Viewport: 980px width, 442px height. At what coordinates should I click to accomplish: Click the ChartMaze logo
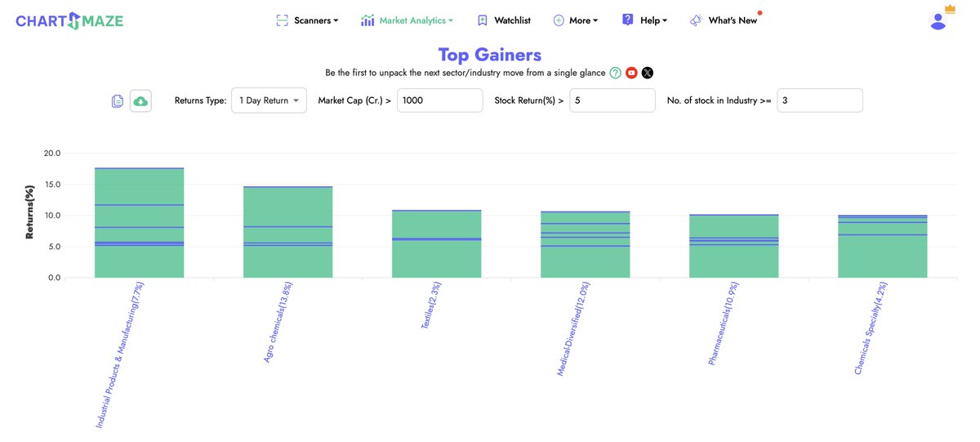coord(69,20)
